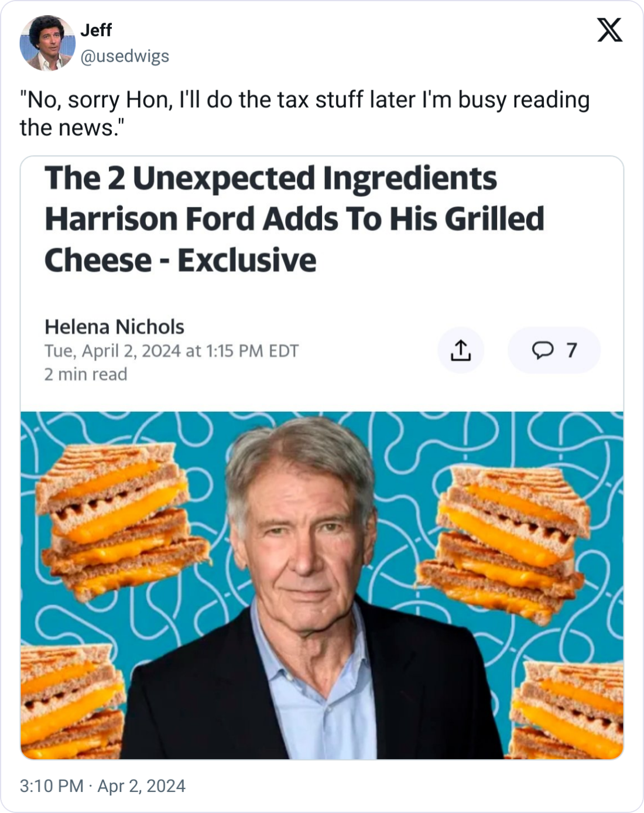Click the upper-right grilled cheese sandwich stack

pos(503,539)
